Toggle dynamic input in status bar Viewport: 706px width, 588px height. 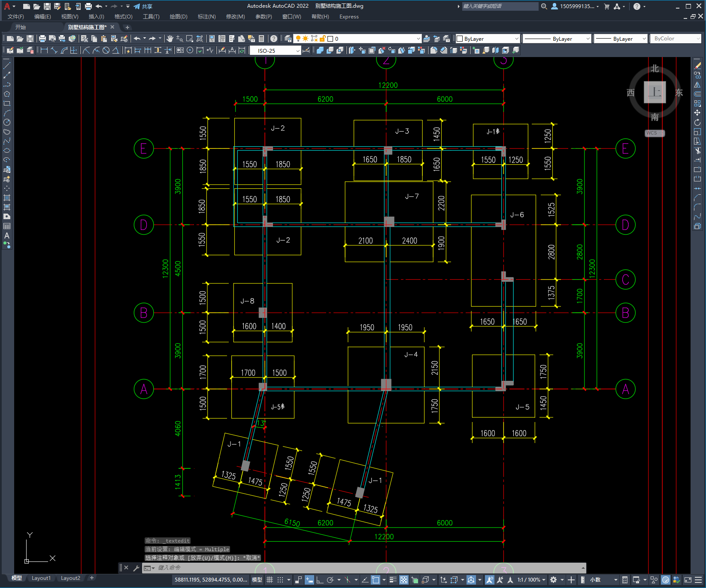tap(309, 580)
